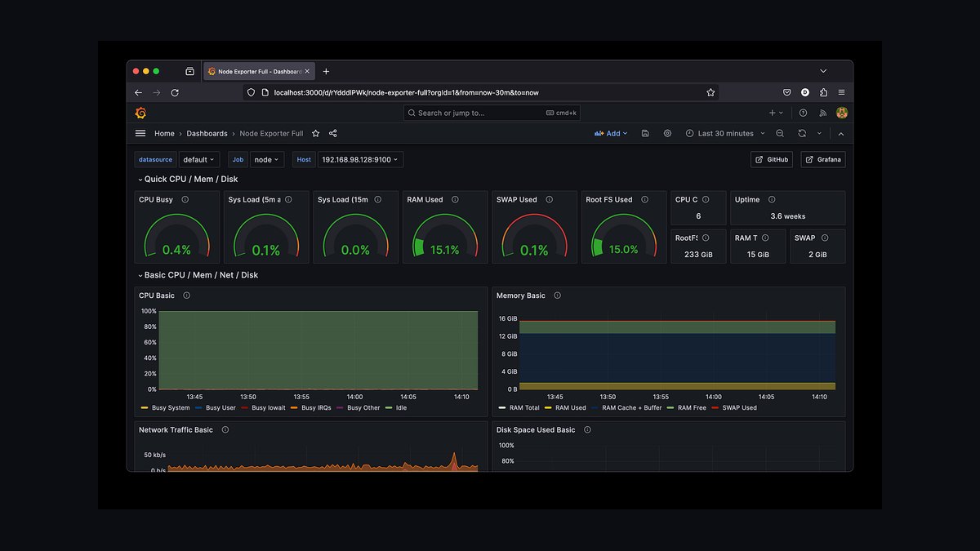Click the CPU Busy panel title

coord(156,199)
